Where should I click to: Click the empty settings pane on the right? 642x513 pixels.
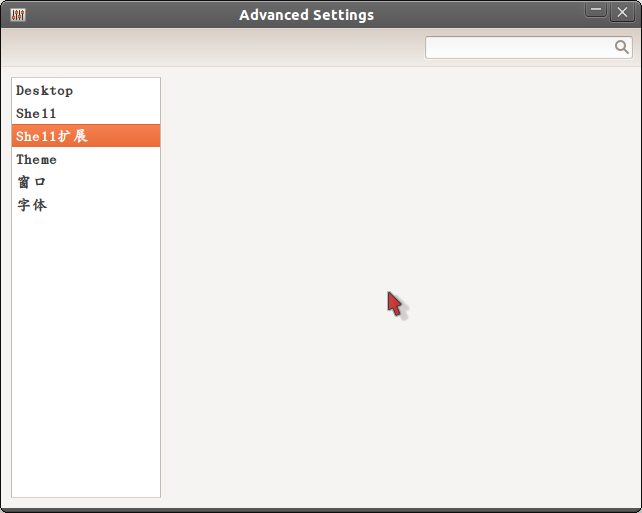[x=401, y=287]
